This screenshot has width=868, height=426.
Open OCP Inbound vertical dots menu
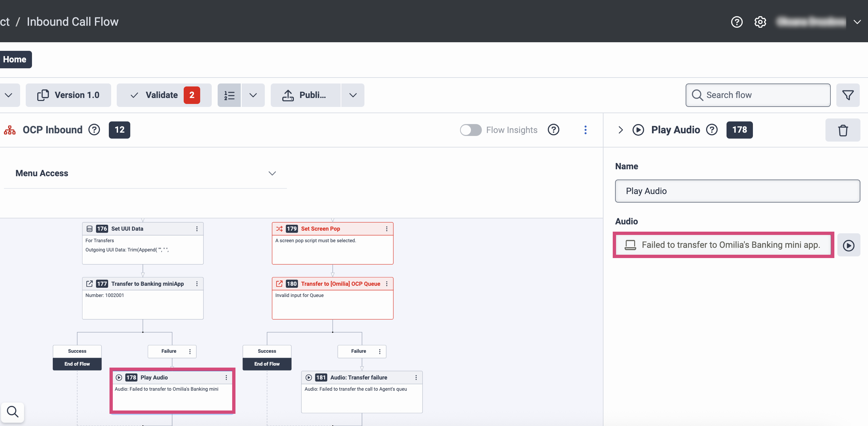(585, 130)
